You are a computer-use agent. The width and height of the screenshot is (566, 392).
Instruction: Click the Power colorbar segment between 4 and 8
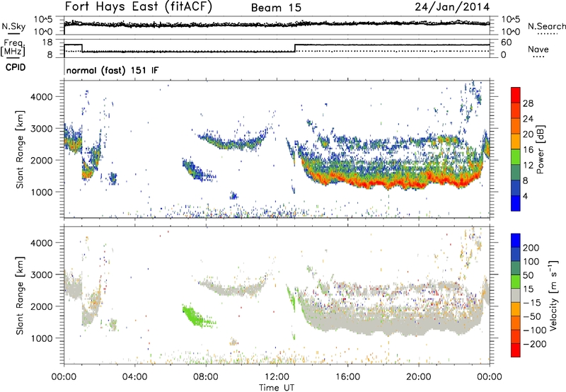(x=516, y=188)
